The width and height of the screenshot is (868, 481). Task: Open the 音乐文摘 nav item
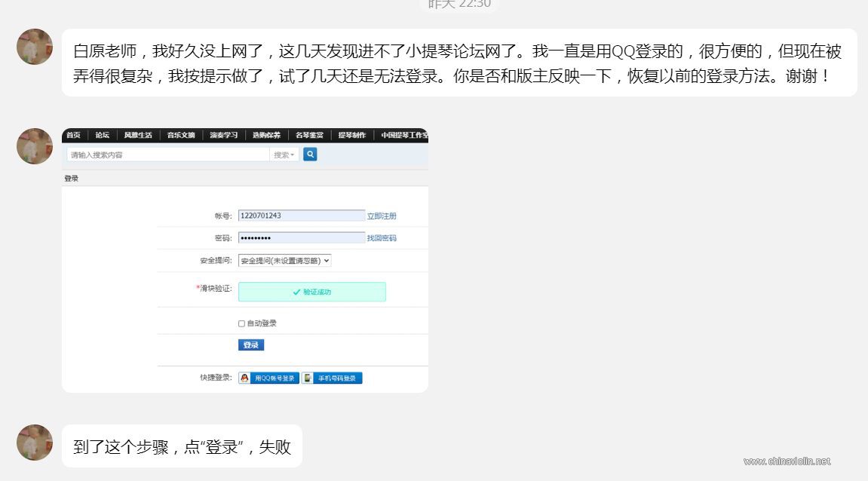point(181,135)
